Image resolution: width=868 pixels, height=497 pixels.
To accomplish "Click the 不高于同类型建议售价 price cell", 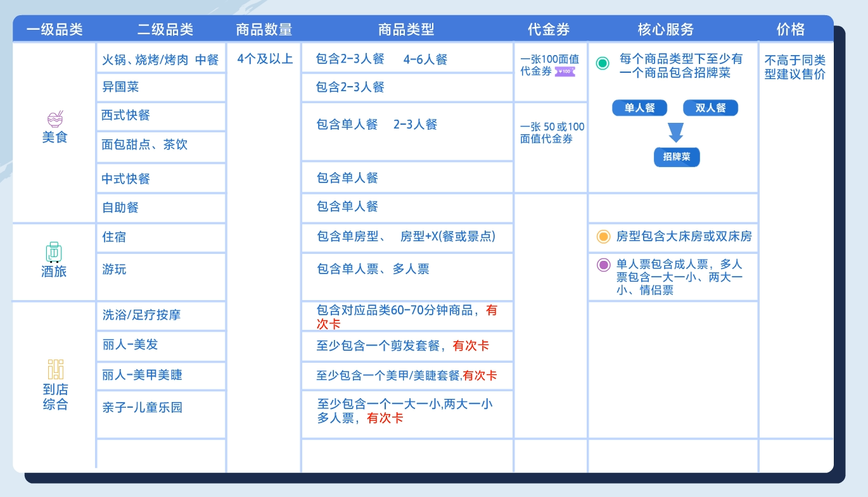I will coord(795,68).
